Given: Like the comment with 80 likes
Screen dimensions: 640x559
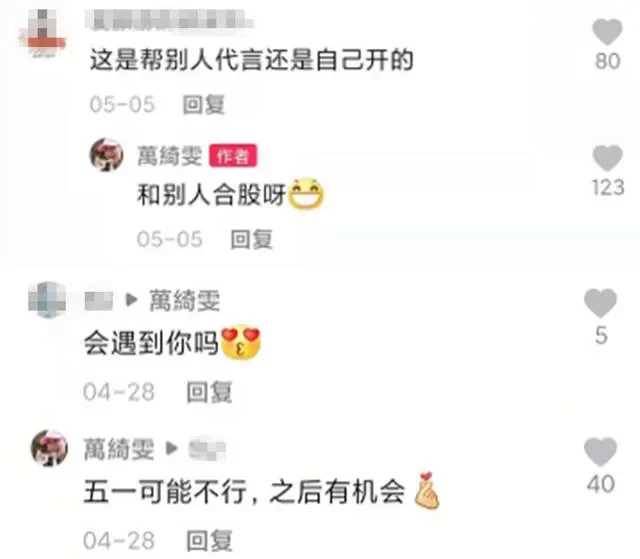Looking at the screenshot, I should 607,31.
